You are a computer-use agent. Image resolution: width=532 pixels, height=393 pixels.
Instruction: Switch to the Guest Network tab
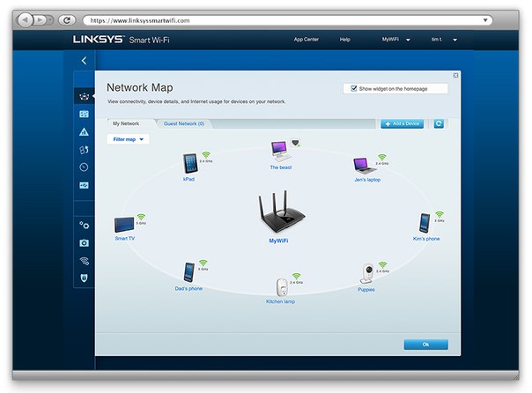[x=184, y=124]
